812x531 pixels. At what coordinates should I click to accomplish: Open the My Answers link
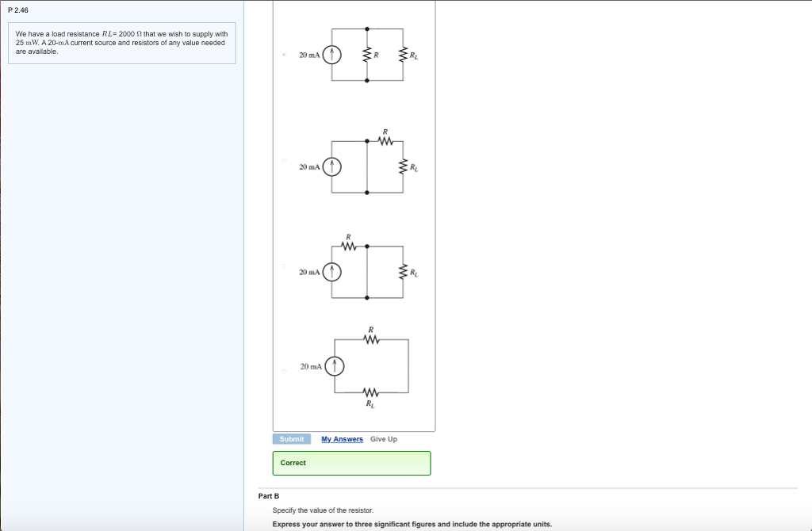pos(341,438)
